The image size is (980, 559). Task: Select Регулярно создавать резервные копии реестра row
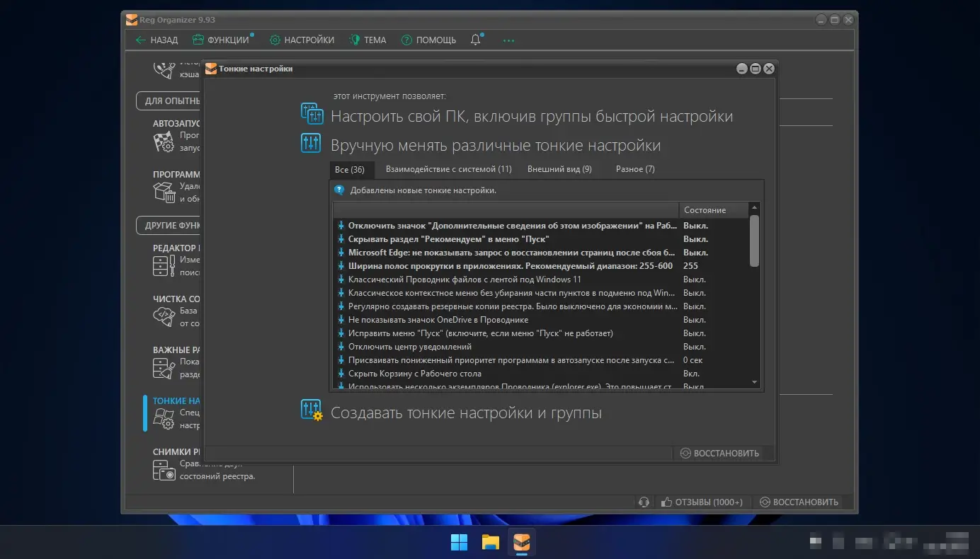coord(541,306)
